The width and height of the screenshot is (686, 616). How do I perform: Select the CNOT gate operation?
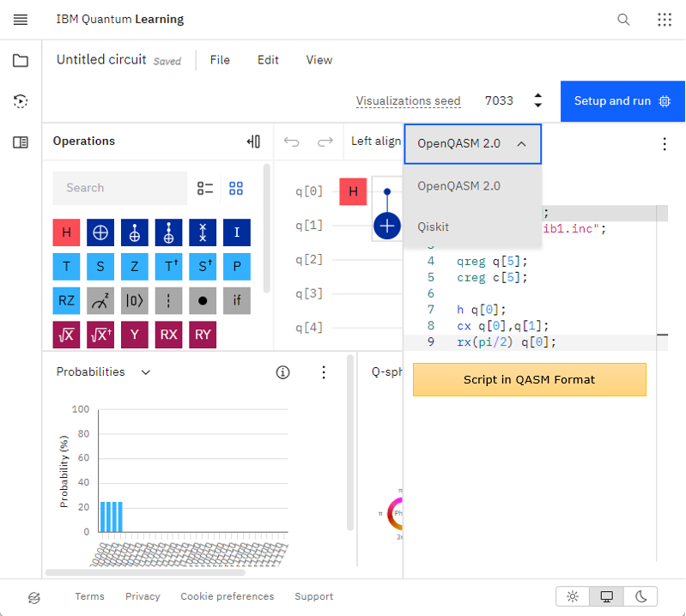[x=135, y=233]
